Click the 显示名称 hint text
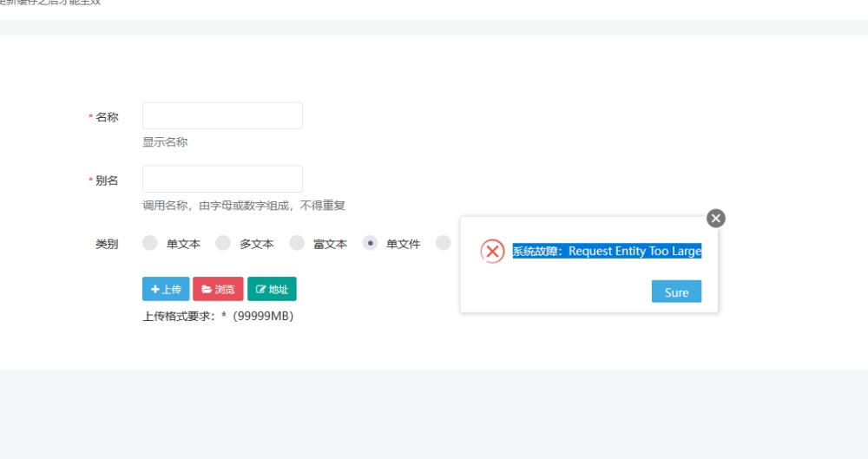 click(x=165, y=142)
